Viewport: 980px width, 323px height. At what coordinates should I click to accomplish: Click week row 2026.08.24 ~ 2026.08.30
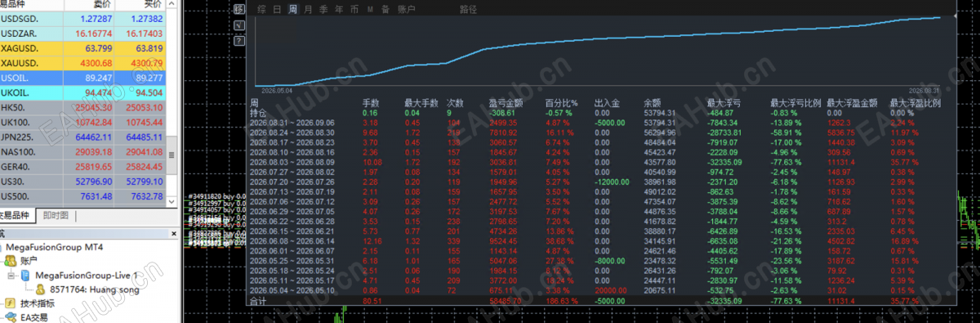coord(600,132)
